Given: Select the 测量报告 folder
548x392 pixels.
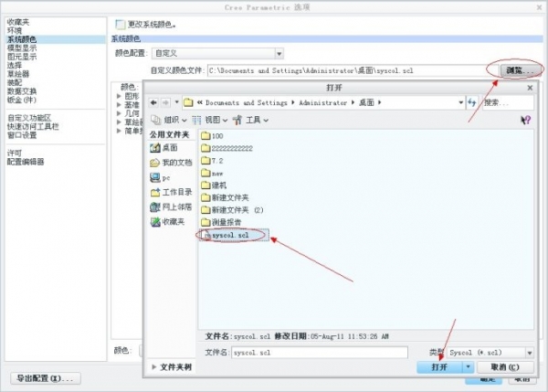Looking at the screenshot, I should click(221, 222).
